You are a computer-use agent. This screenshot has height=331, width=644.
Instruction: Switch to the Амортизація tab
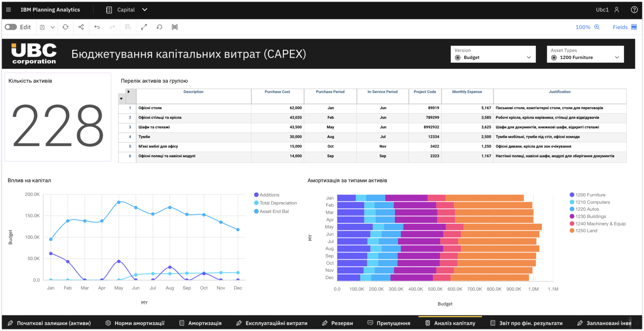(x=200, y=323)
